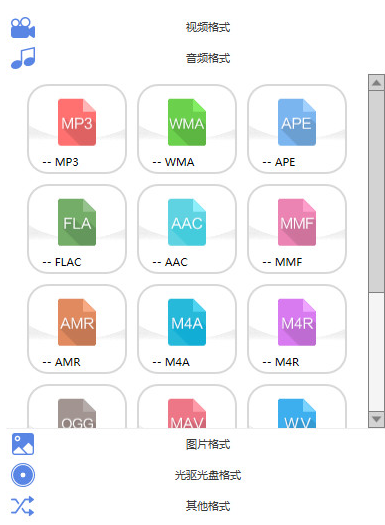
Task: Select the orange AMR format icon
Action: click(77, 322)
